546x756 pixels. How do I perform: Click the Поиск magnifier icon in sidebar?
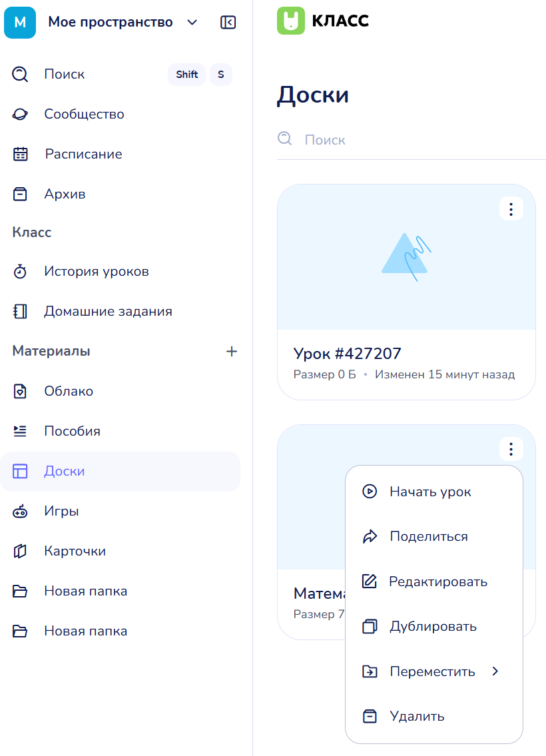[x=20, y=74]
